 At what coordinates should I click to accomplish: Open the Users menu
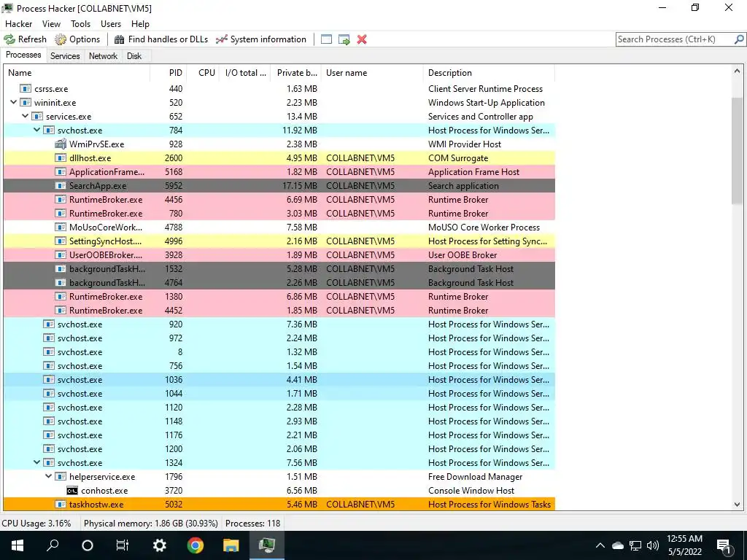(111, 24)
